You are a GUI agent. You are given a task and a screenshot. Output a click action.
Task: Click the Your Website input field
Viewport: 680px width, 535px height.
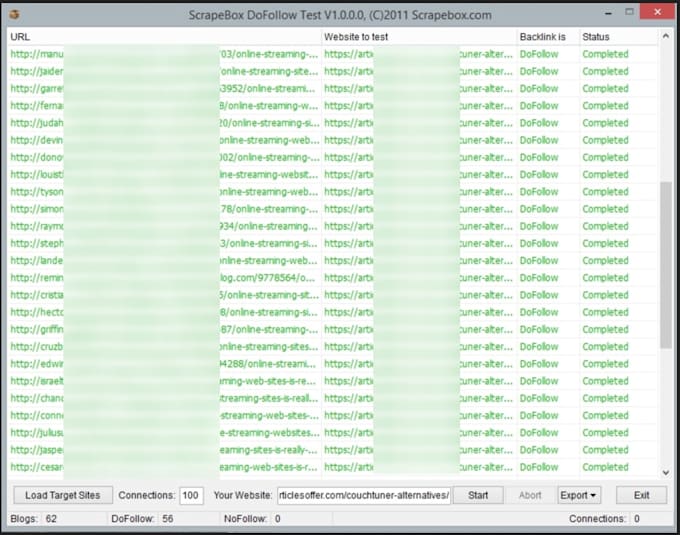[x=363, y=495]
